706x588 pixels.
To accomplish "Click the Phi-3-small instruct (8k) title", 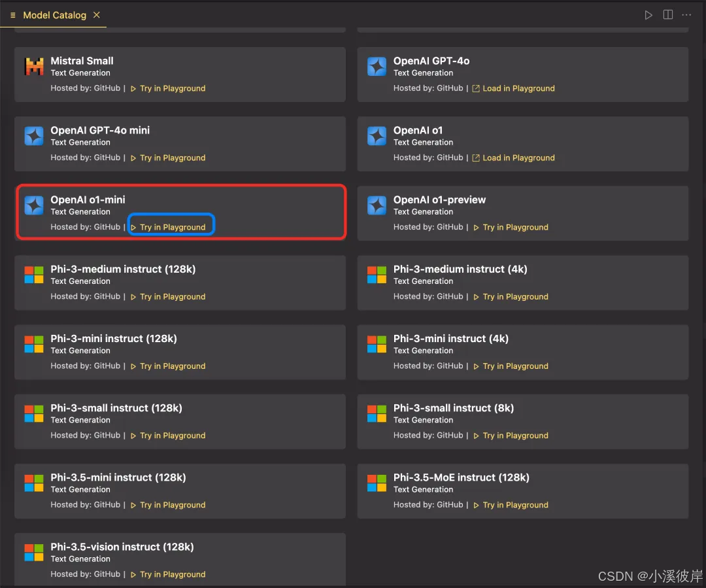I will 454,407.
